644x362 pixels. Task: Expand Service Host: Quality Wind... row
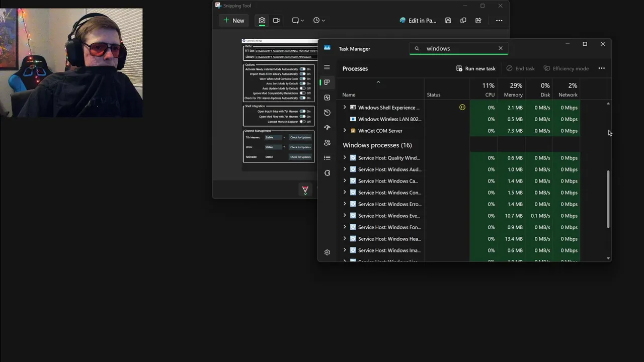(345, 157)
